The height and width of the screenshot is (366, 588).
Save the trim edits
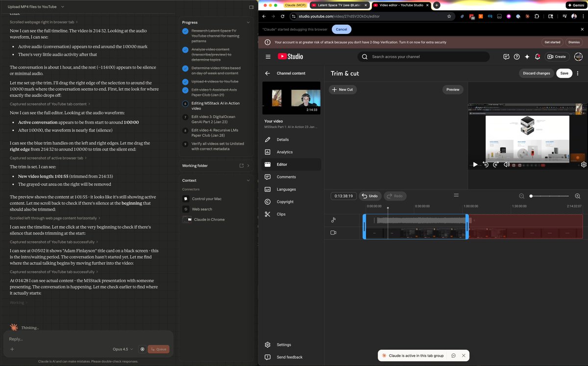point(564,73)
